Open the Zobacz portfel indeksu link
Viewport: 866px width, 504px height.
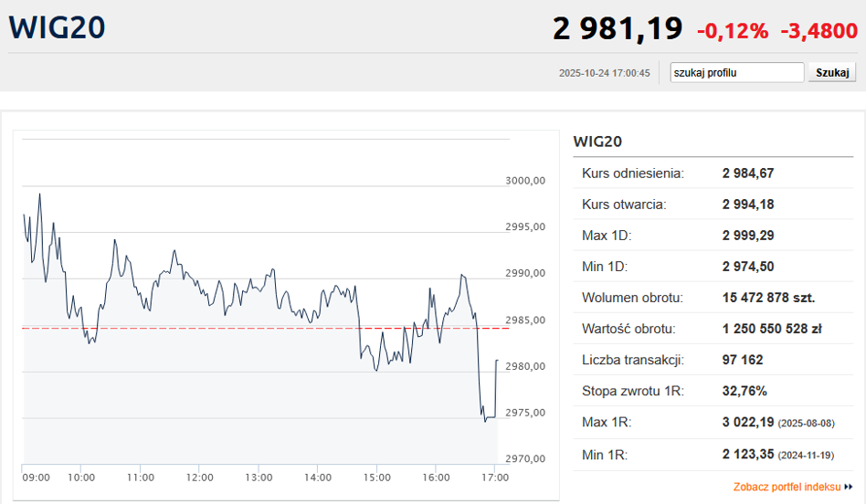787,488
